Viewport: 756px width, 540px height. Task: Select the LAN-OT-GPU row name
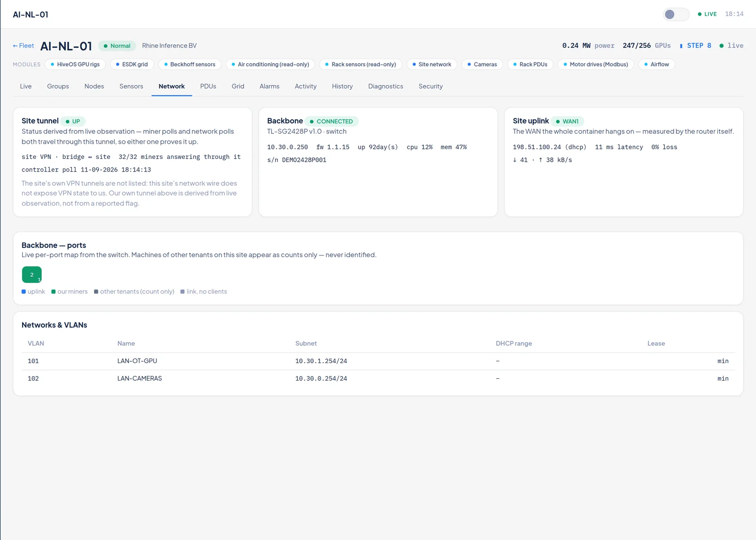137,361
